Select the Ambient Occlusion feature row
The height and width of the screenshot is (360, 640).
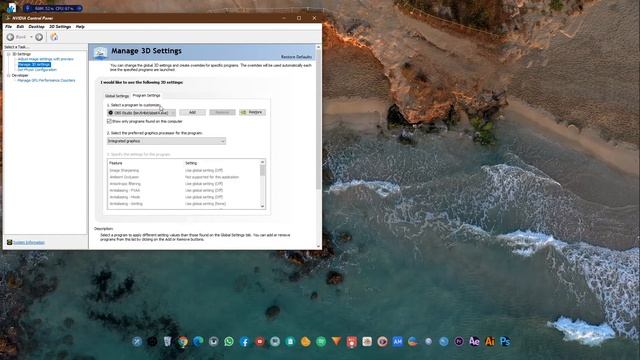[183, 177]
